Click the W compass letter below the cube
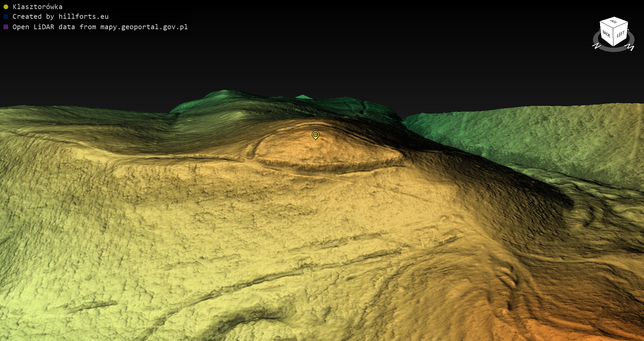Screen dimensions: 644x341 pos(631,48)
